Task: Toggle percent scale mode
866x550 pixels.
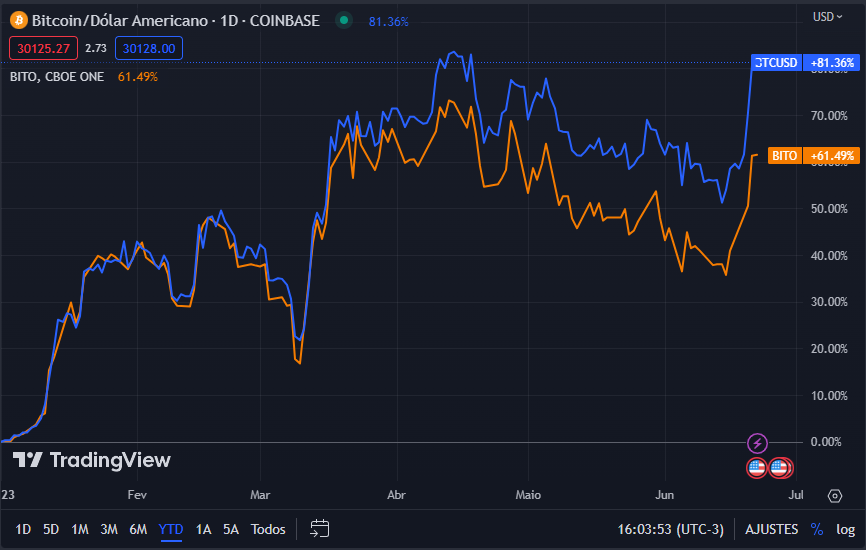Action: 817,529
